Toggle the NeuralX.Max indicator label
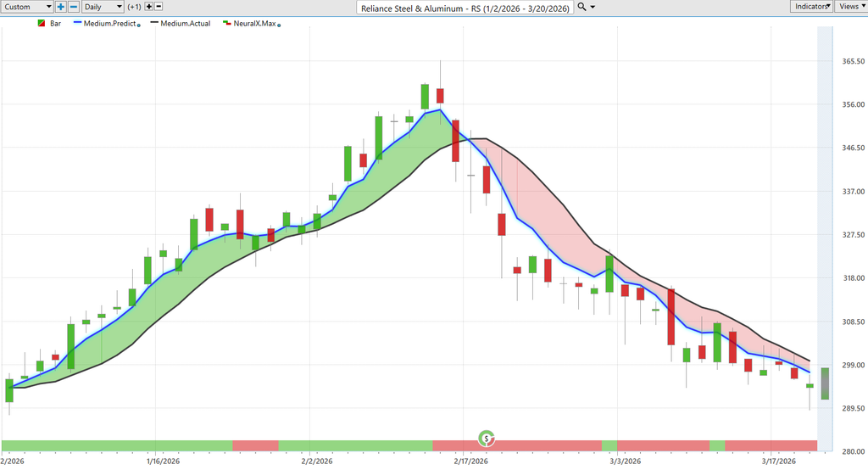 [254, 24]
